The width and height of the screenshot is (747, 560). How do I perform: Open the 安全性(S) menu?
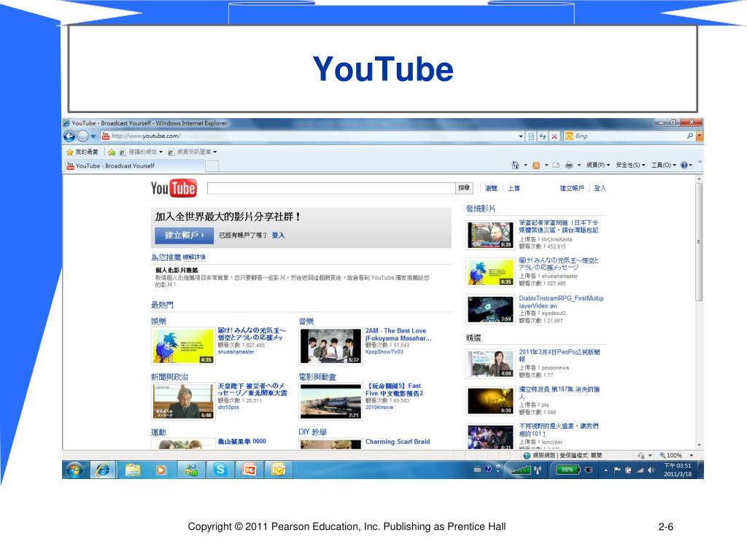(630, 166)
